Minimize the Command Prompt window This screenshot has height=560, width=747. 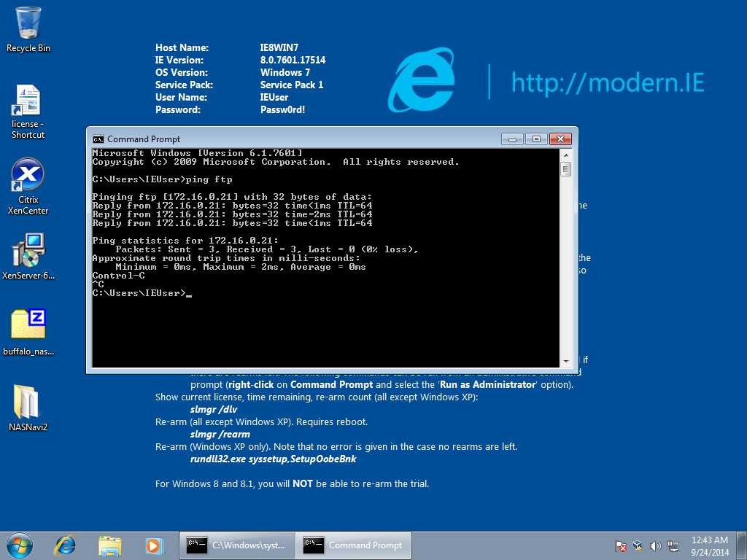pyautogui.click(x=513, y=139)
